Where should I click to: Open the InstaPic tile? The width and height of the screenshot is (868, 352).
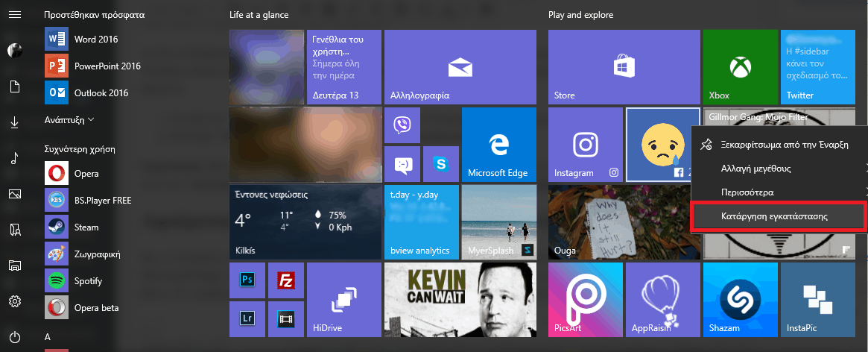coord(817,300)
